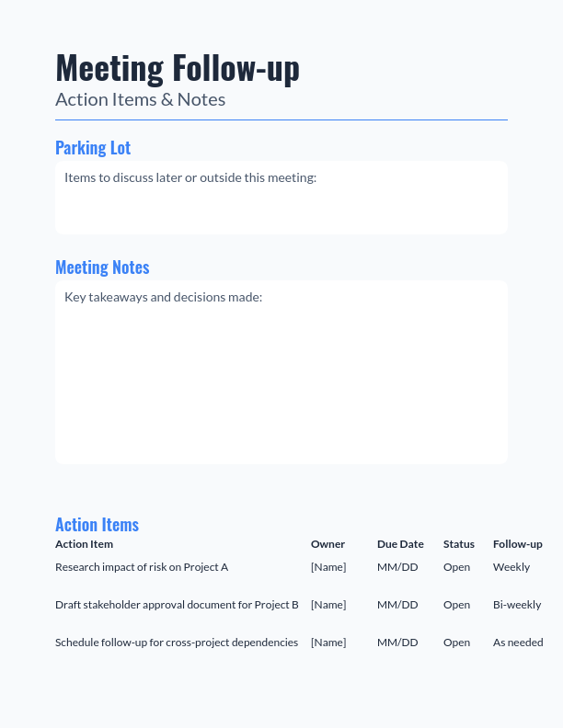Click the Follow-up column header

518,544
